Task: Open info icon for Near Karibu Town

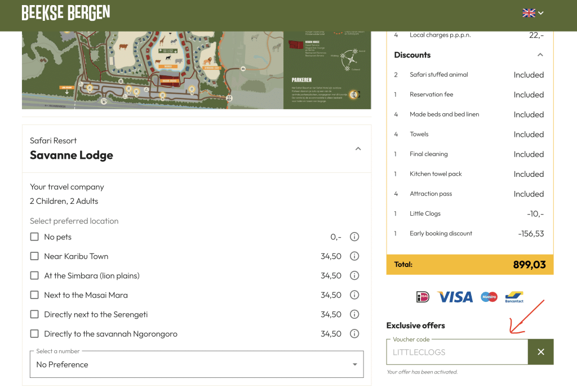Action: [x=354, y=256]
